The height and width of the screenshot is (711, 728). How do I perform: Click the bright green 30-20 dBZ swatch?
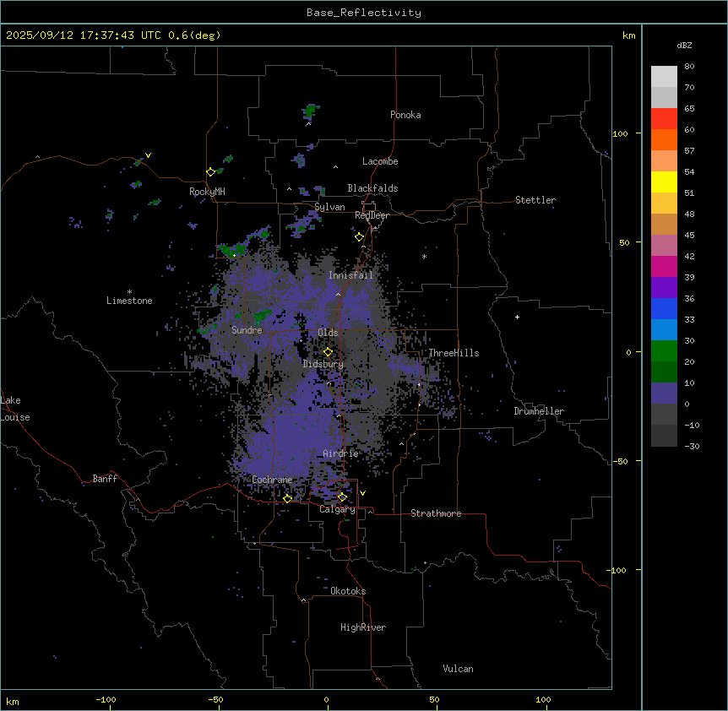coord(664,351)
